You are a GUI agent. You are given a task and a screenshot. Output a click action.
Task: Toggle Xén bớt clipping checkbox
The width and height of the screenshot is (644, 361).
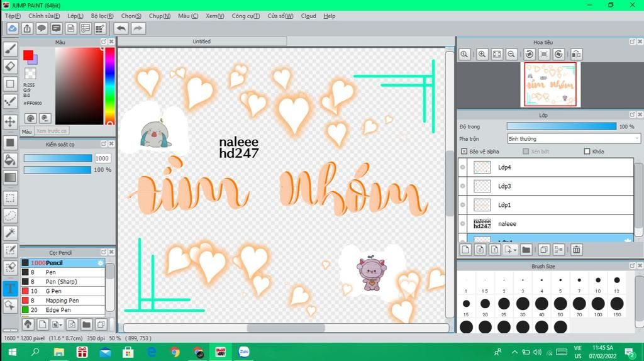526,152
